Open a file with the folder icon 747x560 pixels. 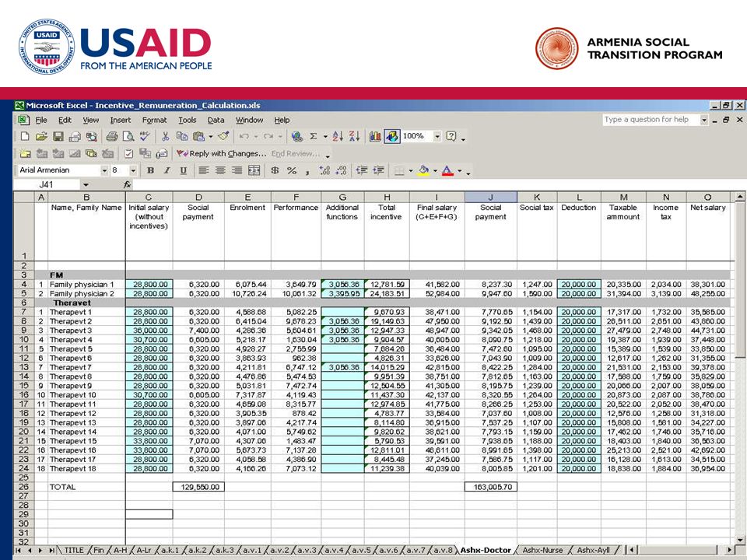pyautogui.click(x=41, y=137)
